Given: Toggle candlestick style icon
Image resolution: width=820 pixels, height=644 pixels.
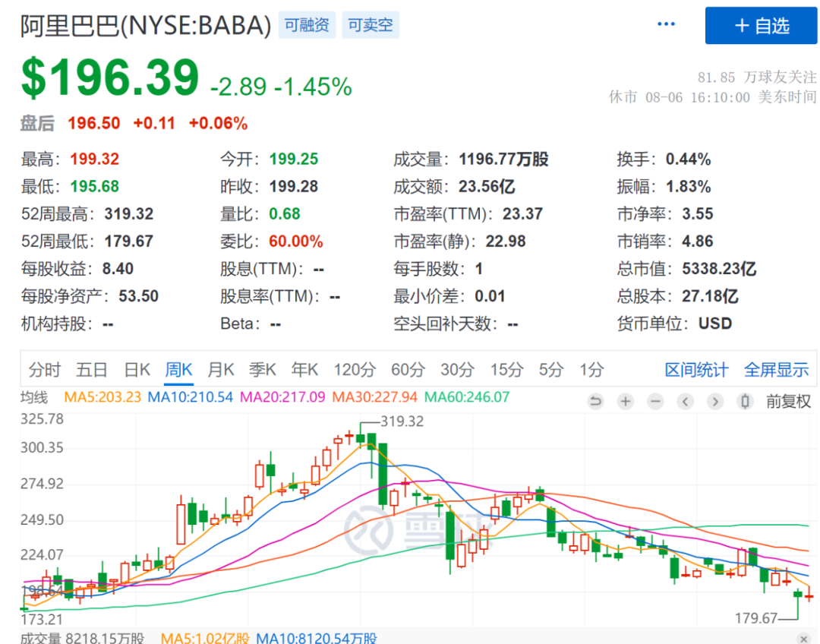Looking at the screenshot, I should 746,401.
